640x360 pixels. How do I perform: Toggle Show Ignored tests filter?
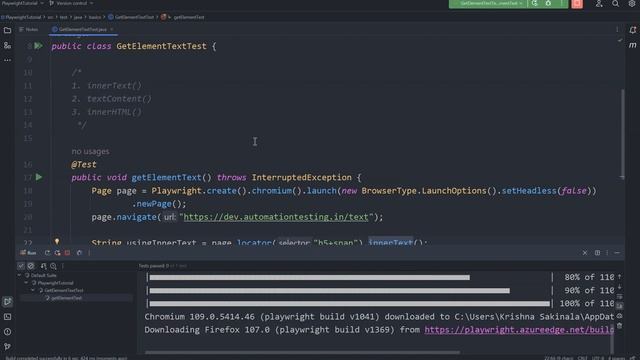click(x=31, y=266)
